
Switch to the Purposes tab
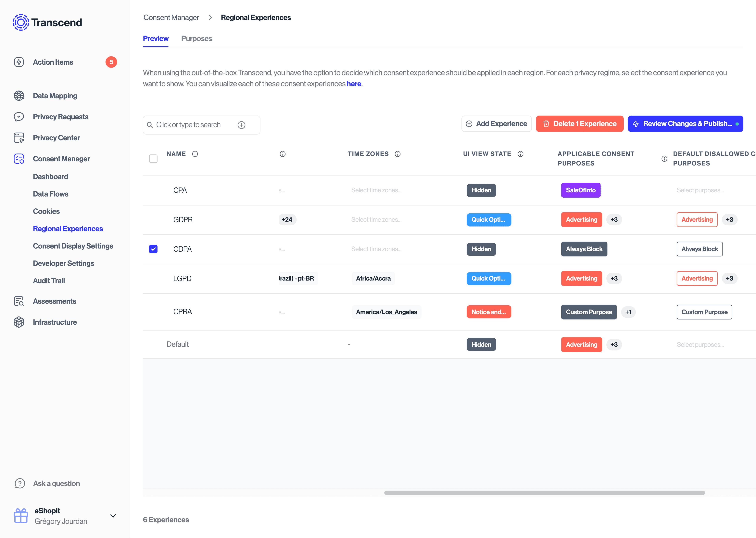tap(196, 38)
